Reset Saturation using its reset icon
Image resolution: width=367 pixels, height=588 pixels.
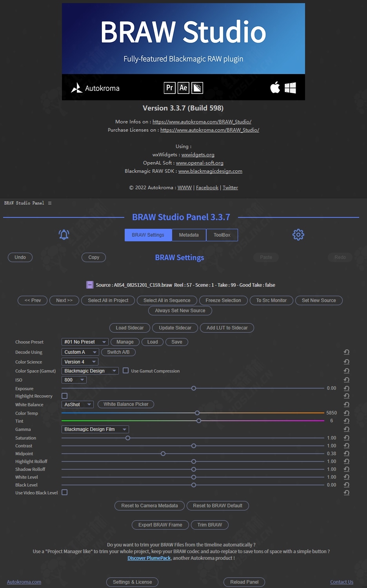347,438
